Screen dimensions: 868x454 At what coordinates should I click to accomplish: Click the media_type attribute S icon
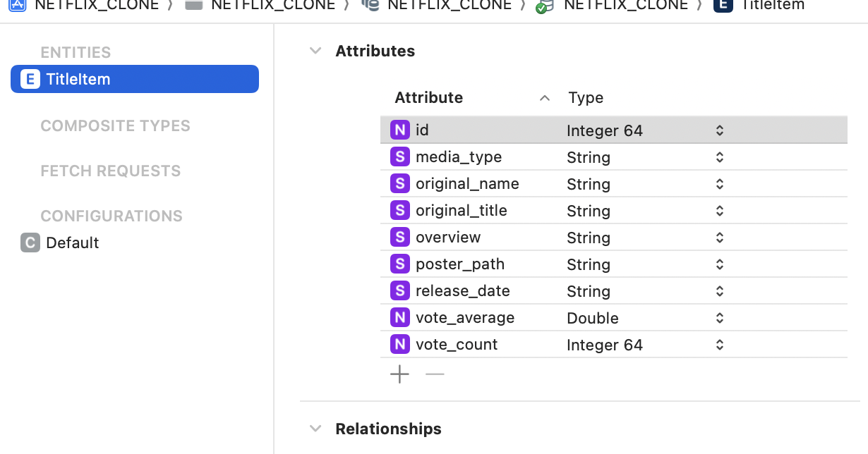click(400, 157)
